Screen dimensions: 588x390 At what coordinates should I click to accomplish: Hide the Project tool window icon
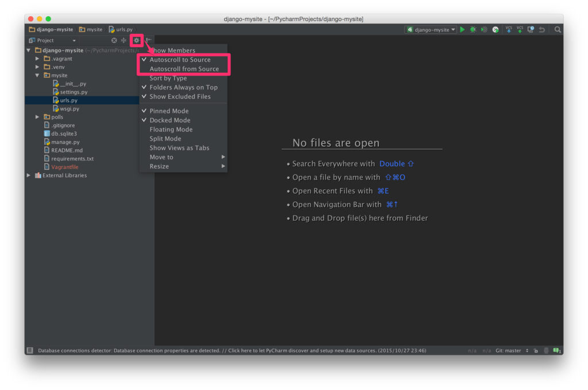pyautogui.click(x=149, y=40)
